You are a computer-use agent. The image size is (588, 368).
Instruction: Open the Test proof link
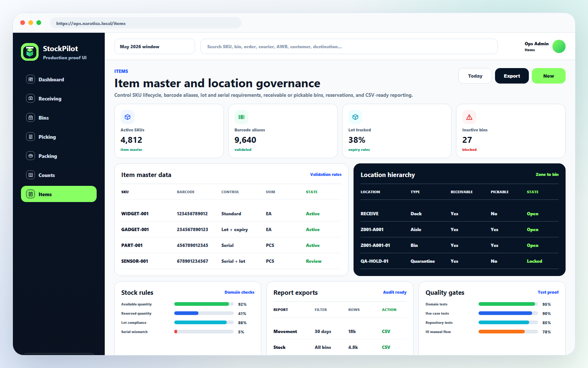coord(548,292)
